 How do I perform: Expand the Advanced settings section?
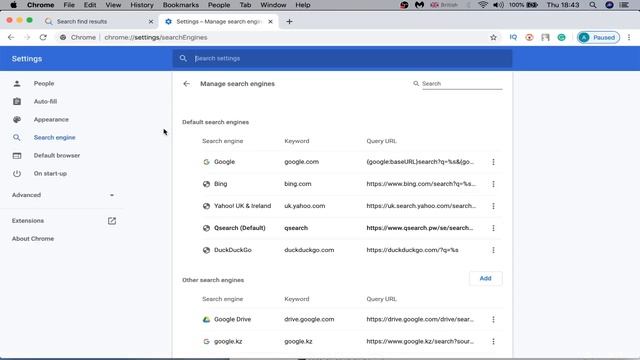click(63, 195)
